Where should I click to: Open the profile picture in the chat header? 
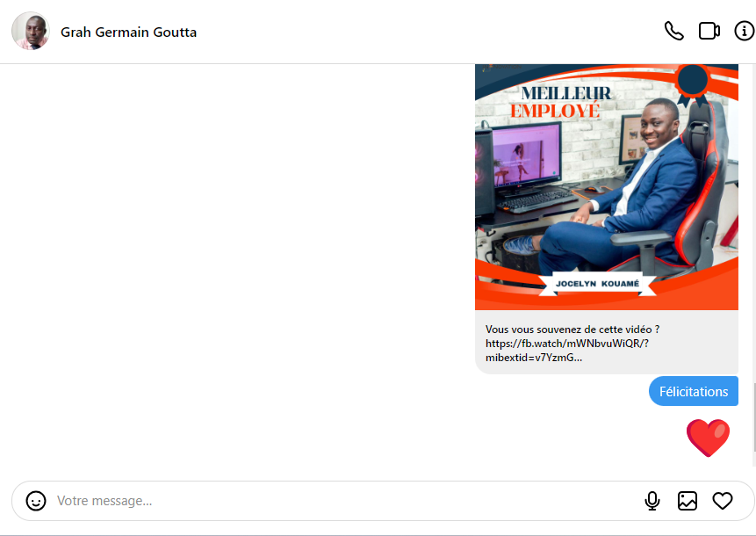[x=30, y=31]
